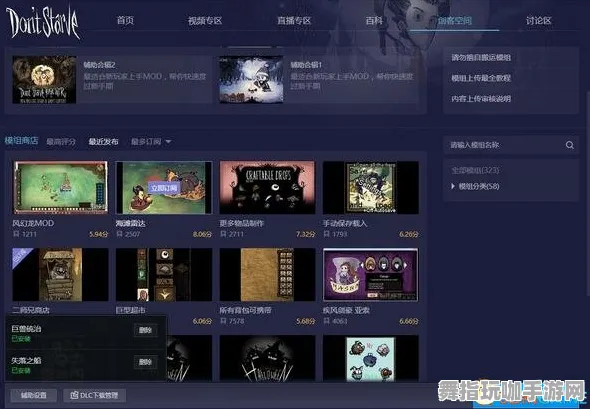Viewport: 590px width, 409px height.
Task: Delete the 失落之船 DLC entry
Action: pyautogui.click(x=145, y=362)
